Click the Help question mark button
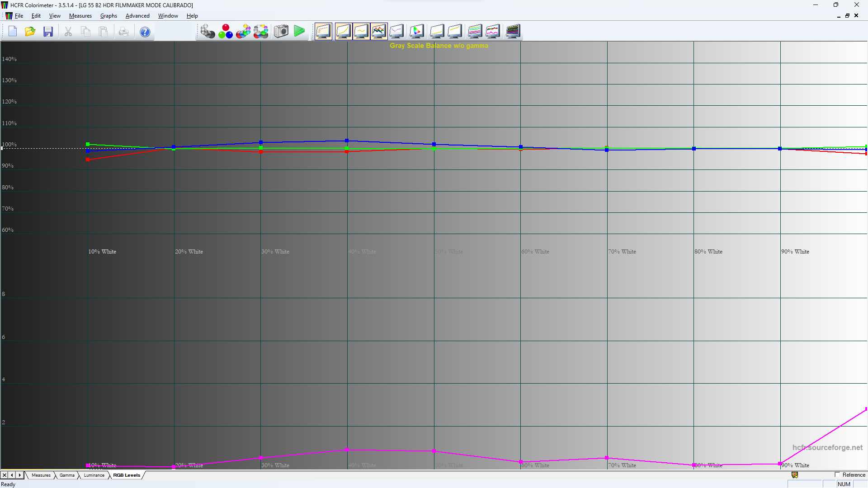 [145, 31]
